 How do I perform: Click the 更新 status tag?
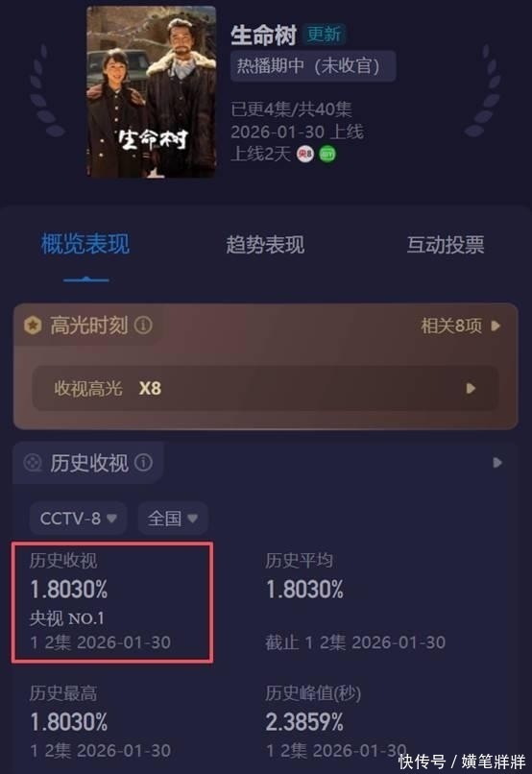tap(324, 35)
